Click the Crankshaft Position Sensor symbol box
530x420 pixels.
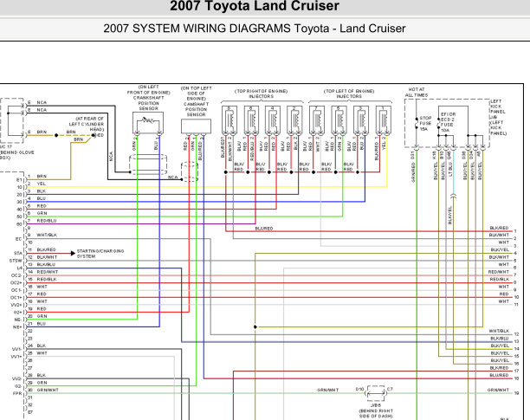tap(148, 123)
